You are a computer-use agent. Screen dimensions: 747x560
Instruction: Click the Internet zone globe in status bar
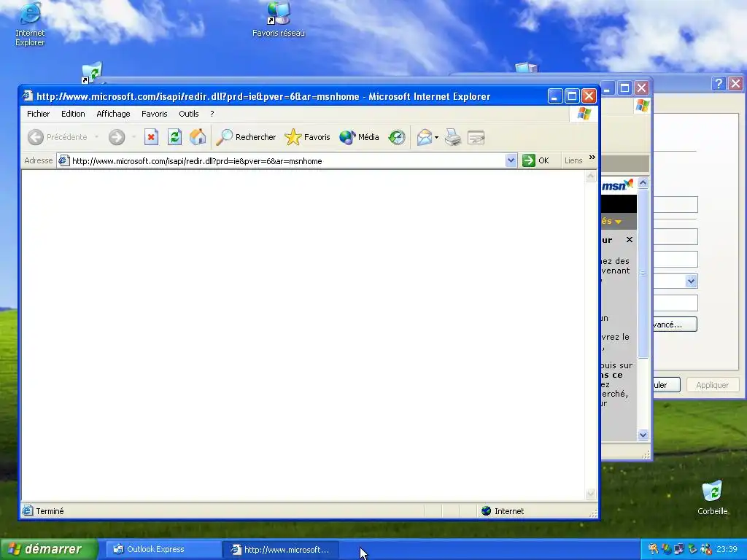[x=486, y=511]
